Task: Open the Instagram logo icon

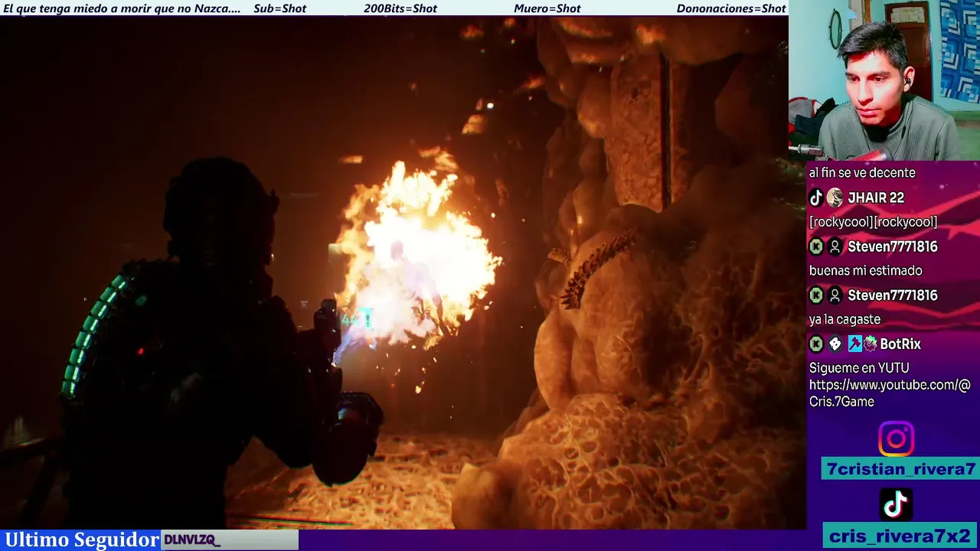Action: [896, 439]
